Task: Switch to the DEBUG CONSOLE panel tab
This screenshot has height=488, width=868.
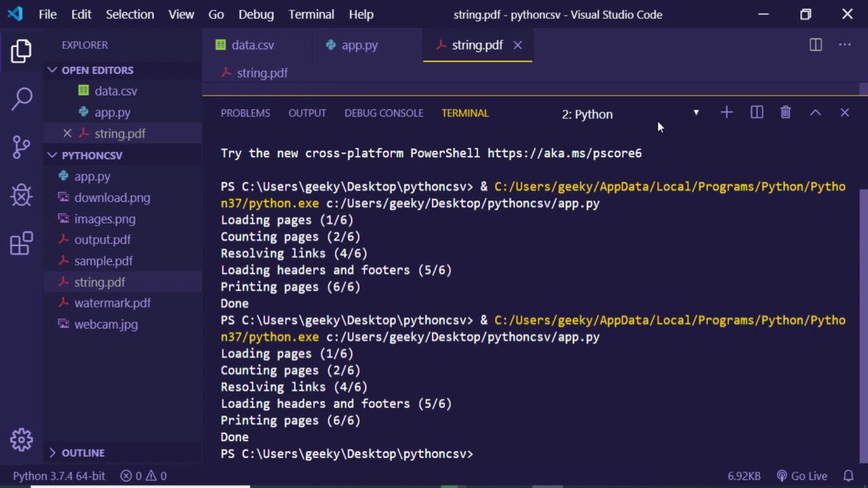Action: (383, 113)
